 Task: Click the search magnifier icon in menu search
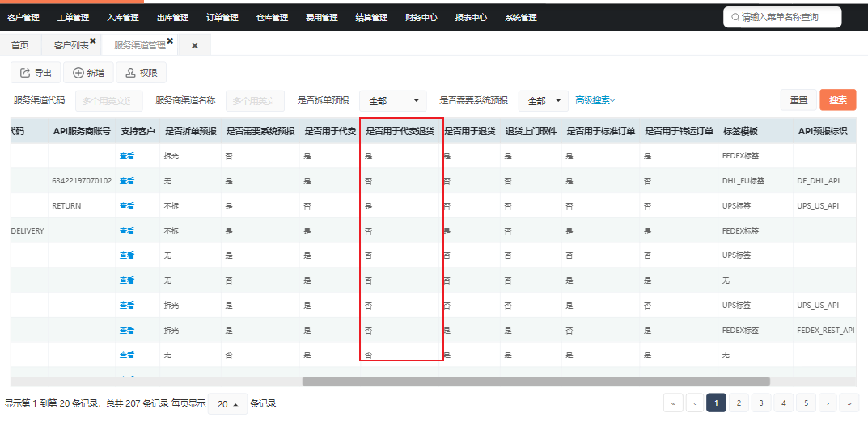735,17
